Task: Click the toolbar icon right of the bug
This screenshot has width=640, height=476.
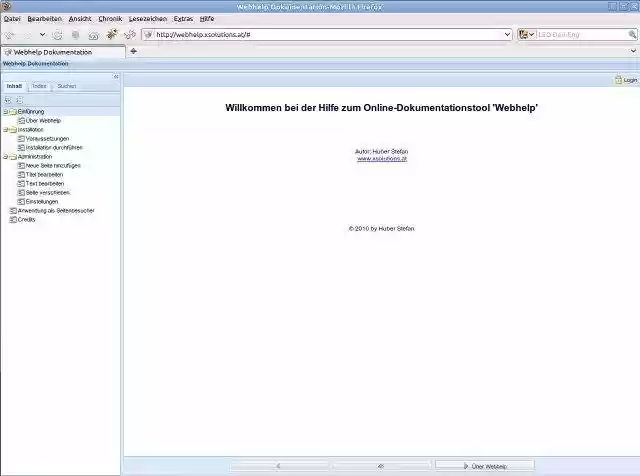Action: [130, 35]
